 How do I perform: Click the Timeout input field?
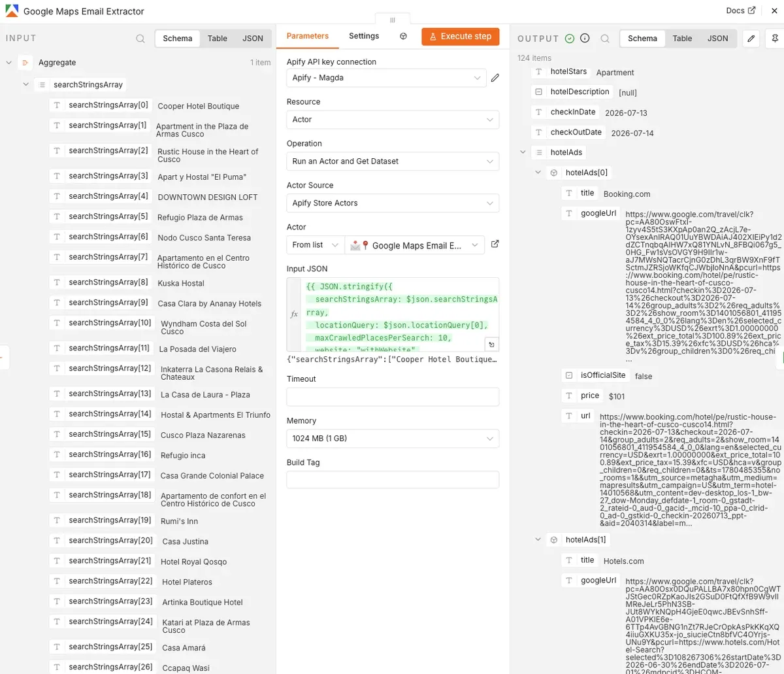(393, 397)
